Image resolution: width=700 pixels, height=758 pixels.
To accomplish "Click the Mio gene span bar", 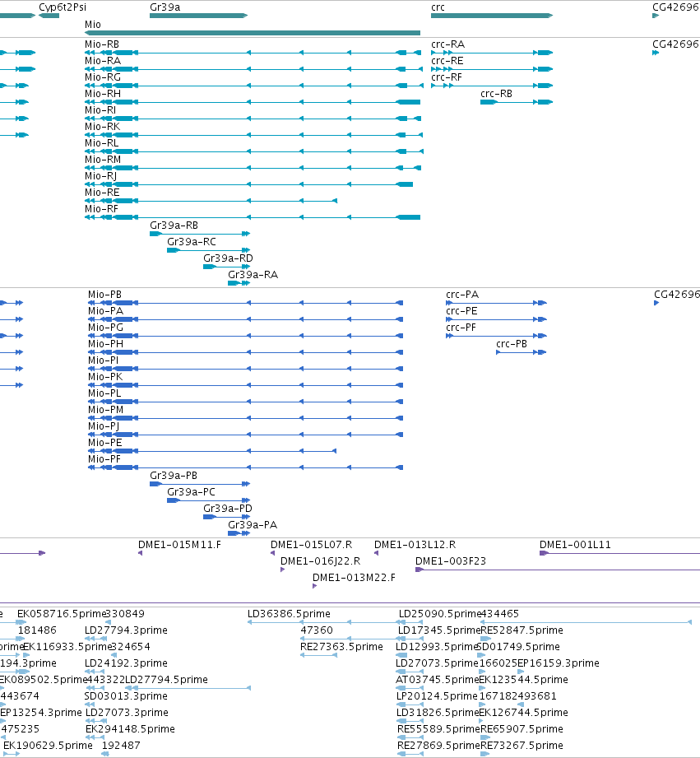I will (253, 33).
